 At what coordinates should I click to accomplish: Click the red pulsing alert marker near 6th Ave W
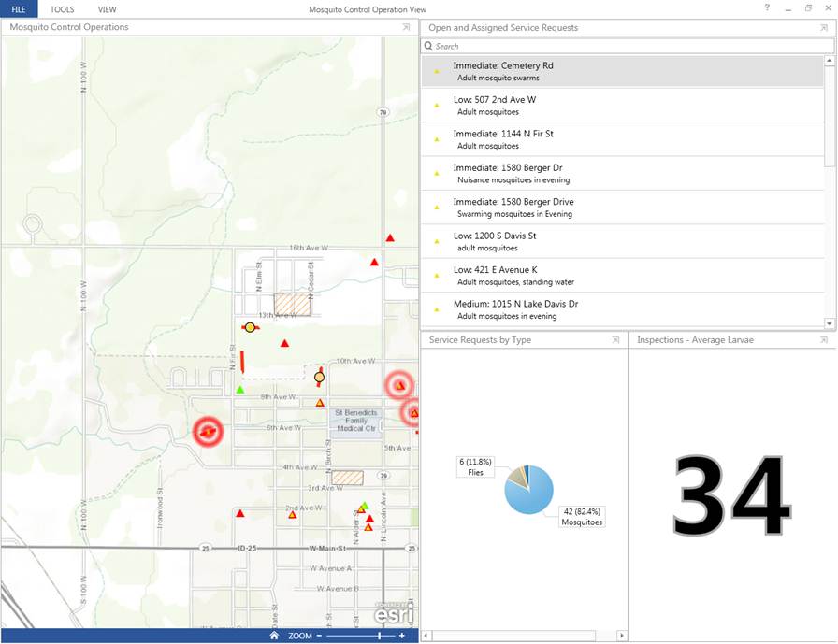click(208, 431)
